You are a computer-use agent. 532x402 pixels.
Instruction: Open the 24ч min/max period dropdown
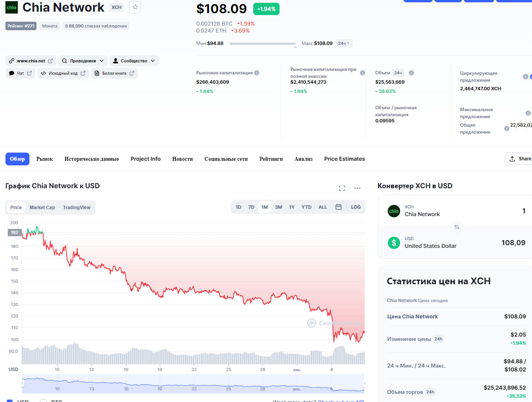pos(344,43)
